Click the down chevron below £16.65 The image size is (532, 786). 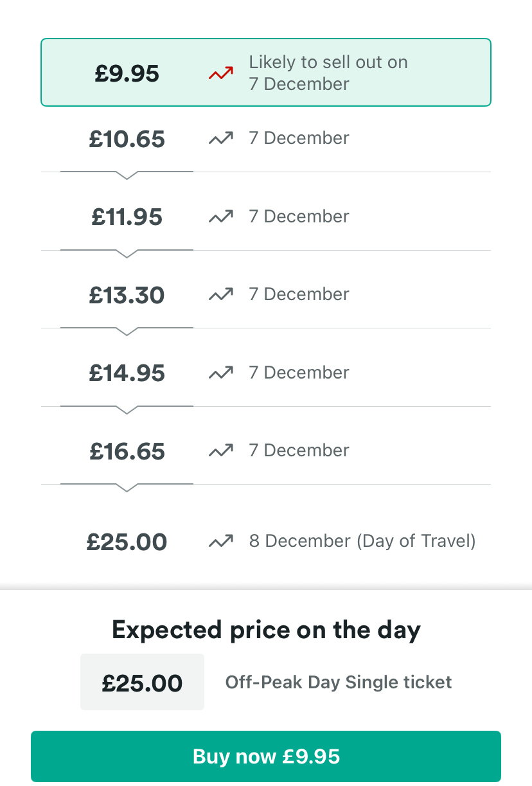click(x=127, y=488)
